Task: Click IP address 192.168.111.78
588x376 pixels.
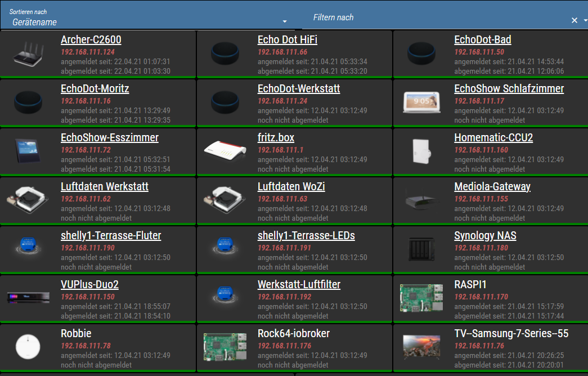Action: 86,346
